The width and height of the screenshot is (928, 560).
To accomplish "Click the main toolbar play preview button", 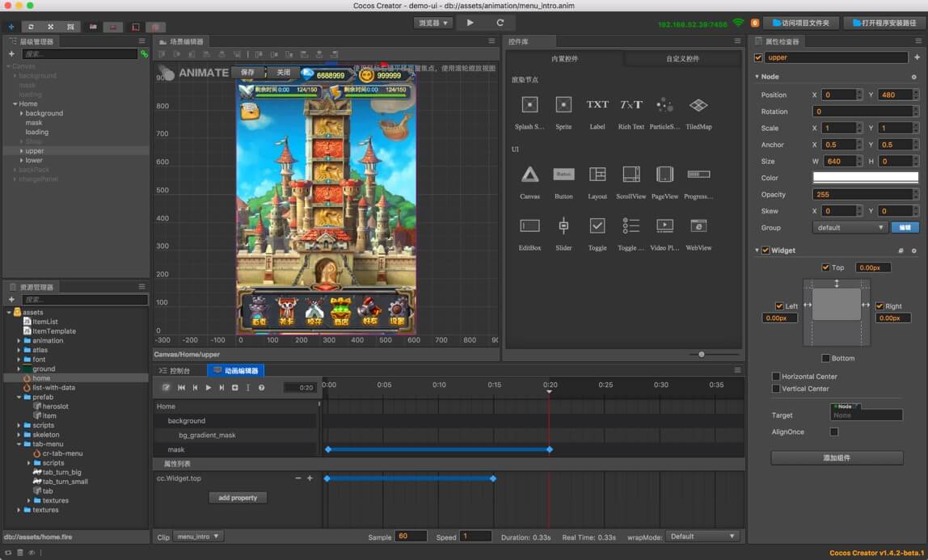I will click(470, 23).
